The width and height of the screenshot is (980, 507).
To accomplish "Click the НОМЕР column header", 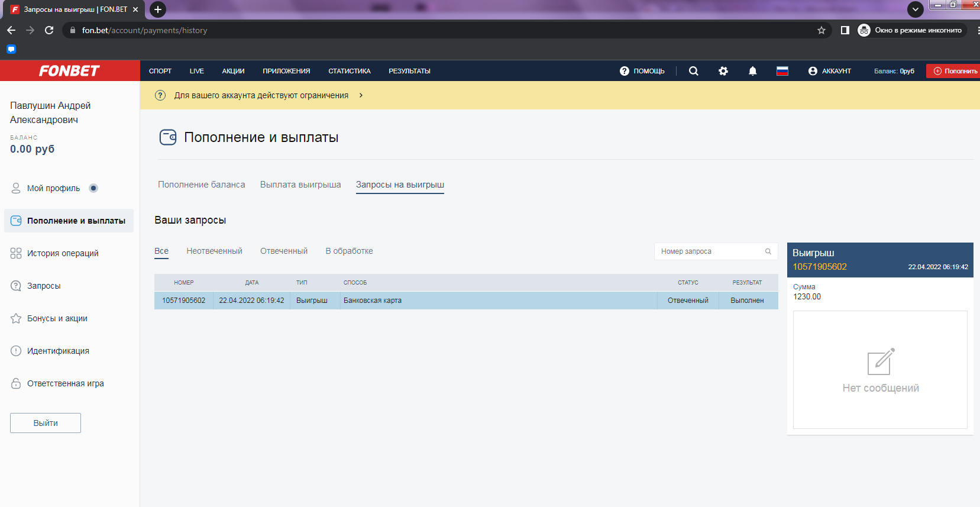I will point(184,283).
